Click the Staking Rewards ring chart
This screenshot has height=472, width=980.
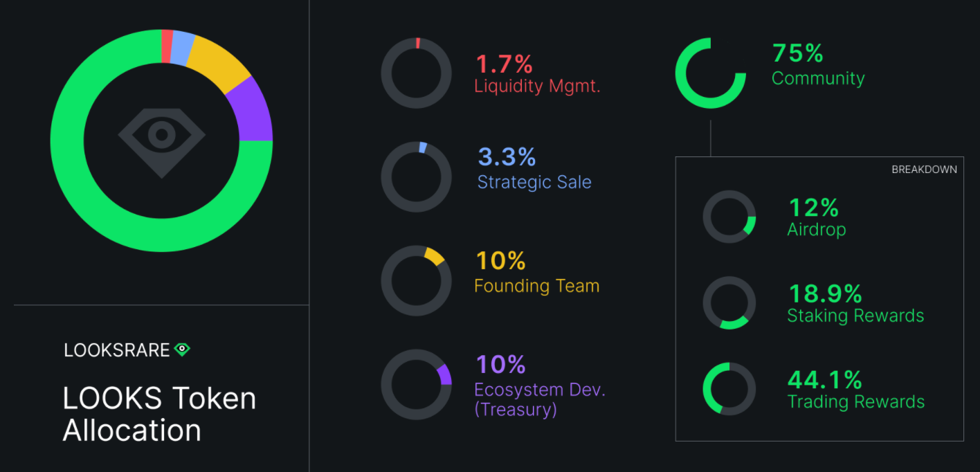[729, 302]
